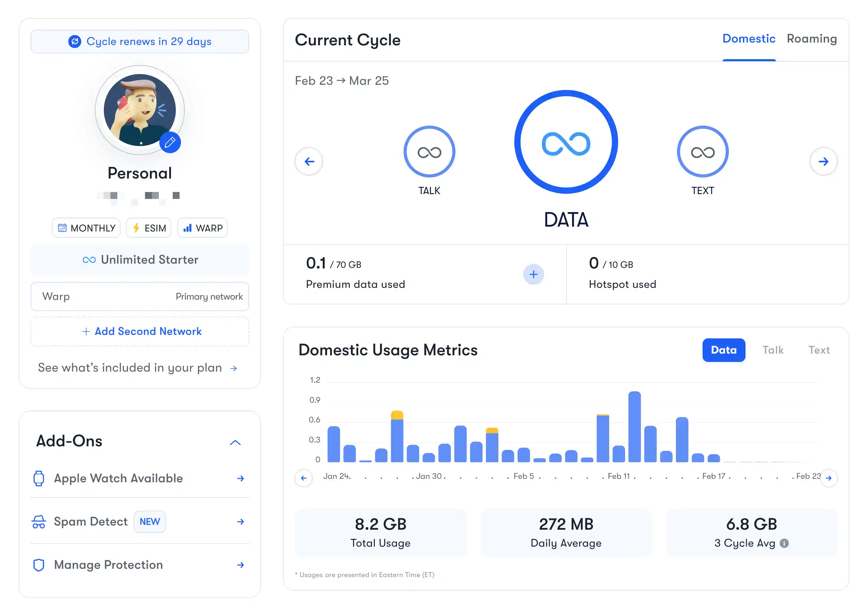Switch to the Roaming tab

tap(811, 38)
